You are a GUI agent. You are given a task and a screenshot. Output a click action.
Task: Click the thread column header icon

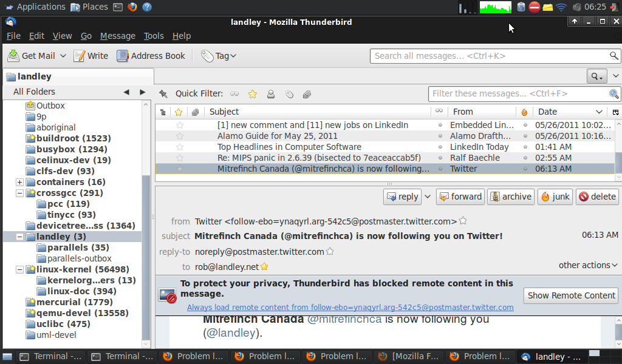163,112
